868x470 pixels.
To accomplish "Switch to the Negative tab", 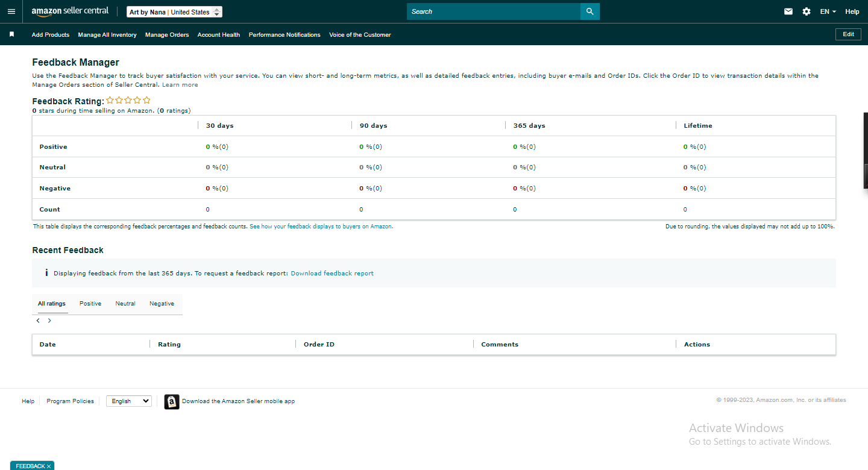I will coord(162,304).
